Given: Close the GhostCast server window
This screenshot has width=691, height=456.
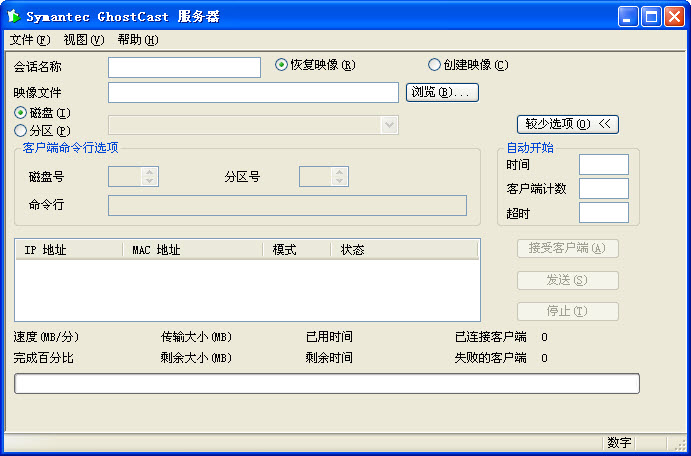Looking at the screenshot, I should pyautogui.click(x=674, y=17).
